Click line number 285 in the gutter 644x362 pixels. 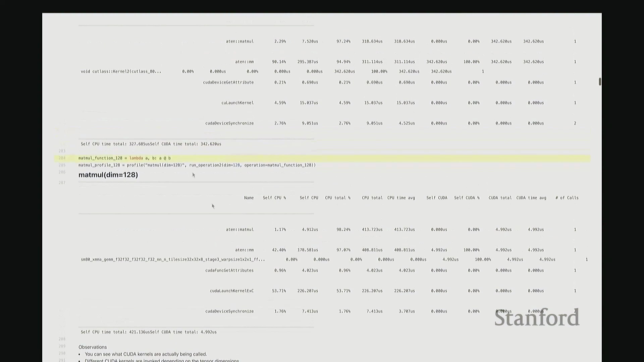click(x=62, y=165)
